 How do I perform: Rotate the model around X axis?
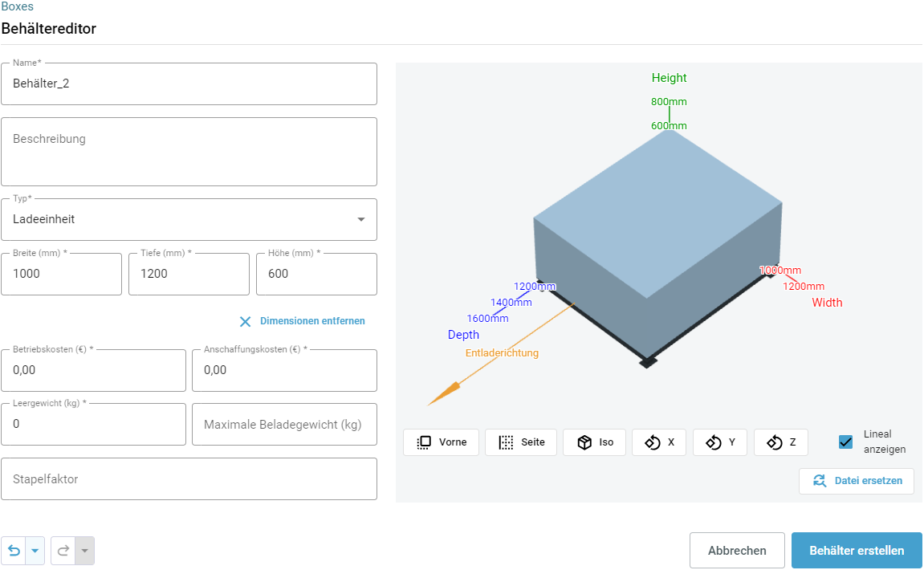(658, 442)
